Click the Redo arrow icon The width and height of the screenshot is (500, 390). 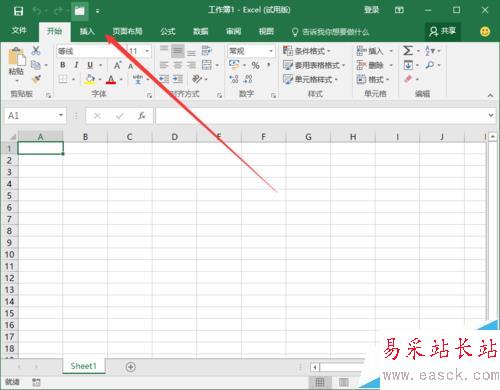[x=58, y=11]
